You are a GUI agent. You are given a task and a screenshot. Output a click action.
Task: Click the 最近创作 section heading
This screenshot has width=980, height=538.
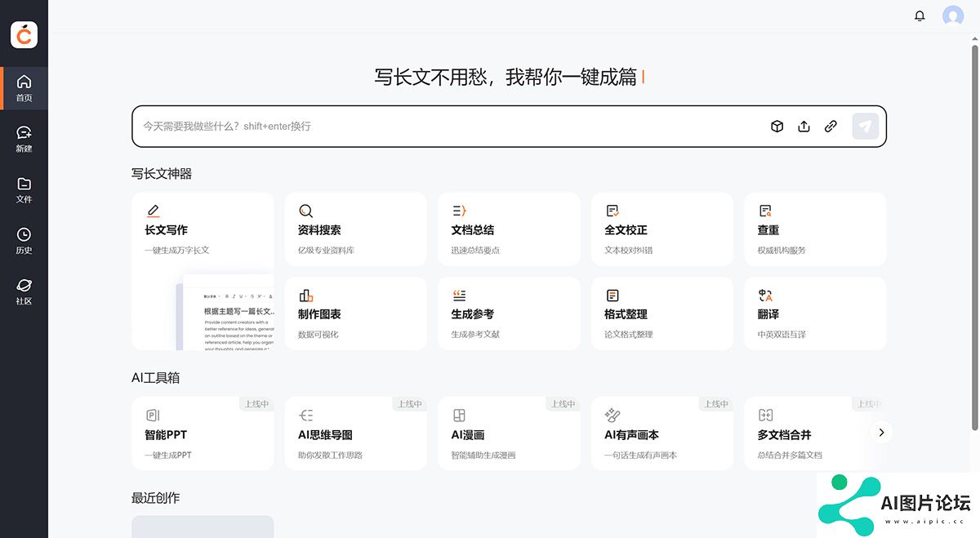click(156, 498)
